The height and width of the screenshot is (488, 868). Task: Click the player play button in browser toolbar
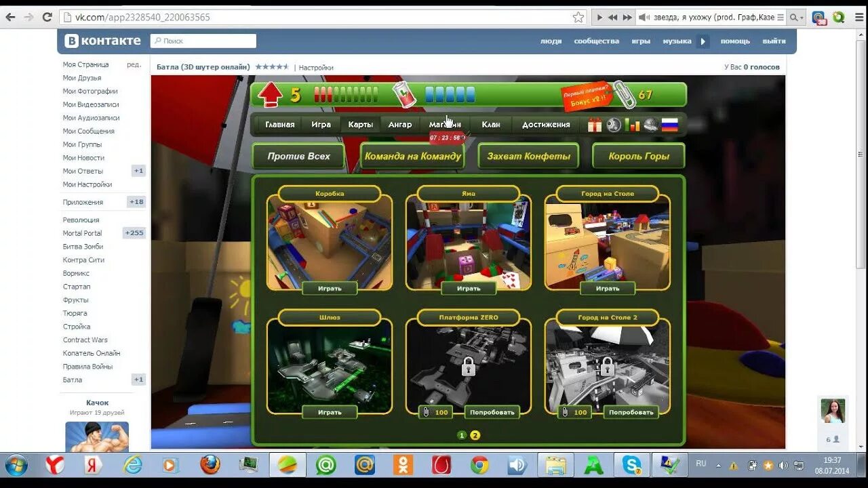pyautogui.click(x=599, y=17)
